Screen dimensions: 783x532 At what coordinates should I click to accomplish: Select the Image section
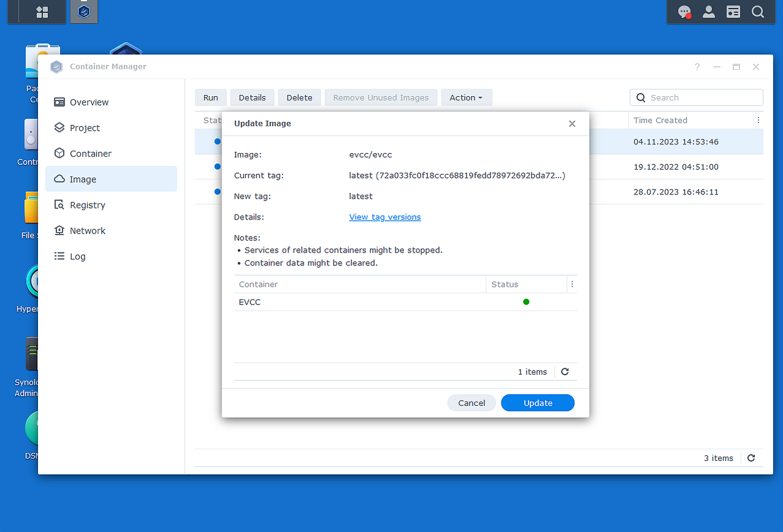coord(111,179)
